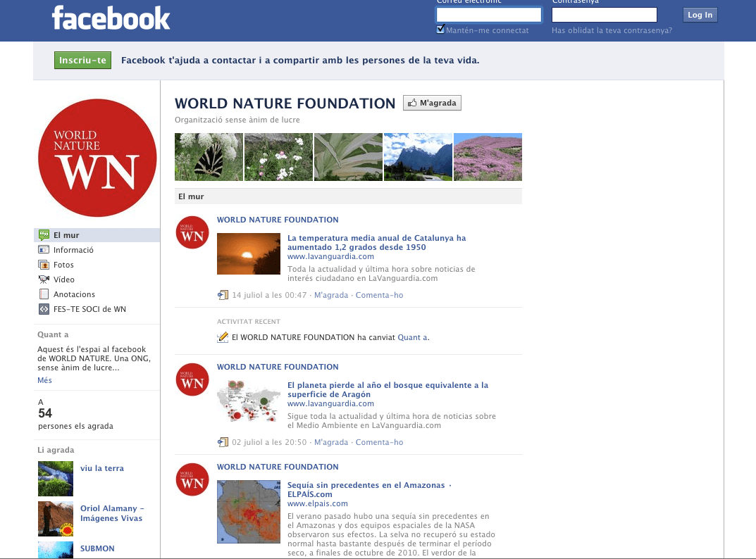Open the bosque de Aragón article headline

tap(388, 389)
